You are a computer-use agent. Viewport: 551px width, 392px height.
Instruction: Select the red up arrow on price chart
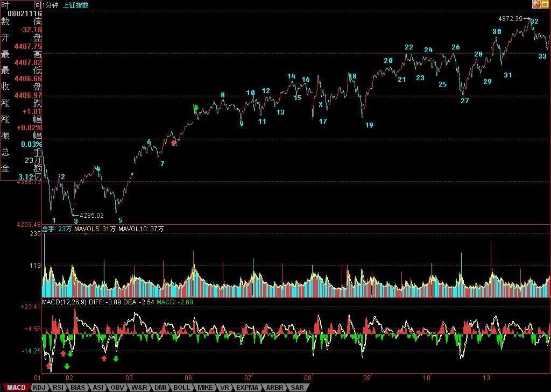tap(173, 142)
